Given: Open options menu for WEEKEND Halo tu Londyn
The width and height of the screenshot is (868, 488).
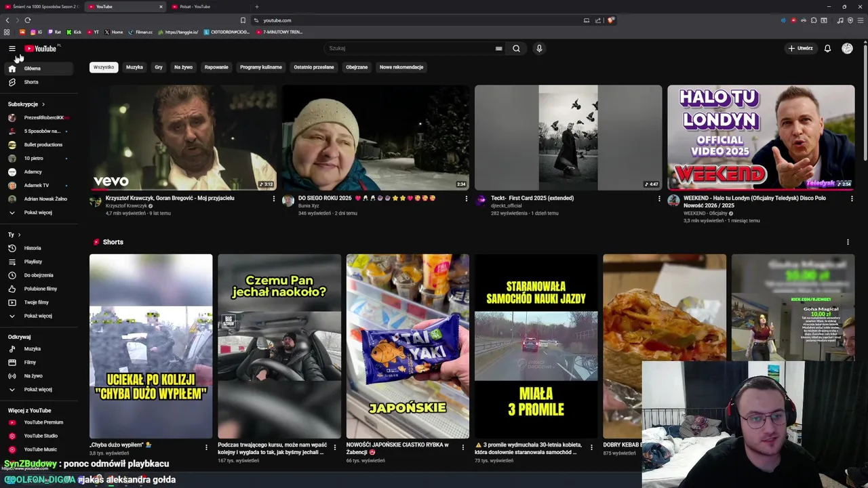Looking at the screenshot, I should [x=852, y=199].
